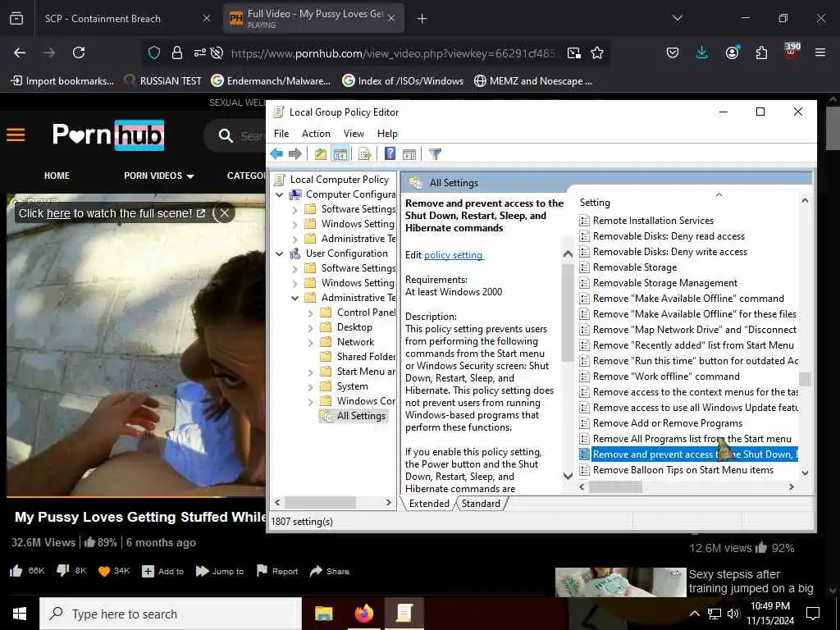
Task: Expand Software Settings under Computer Configuration
Action: 294,210
